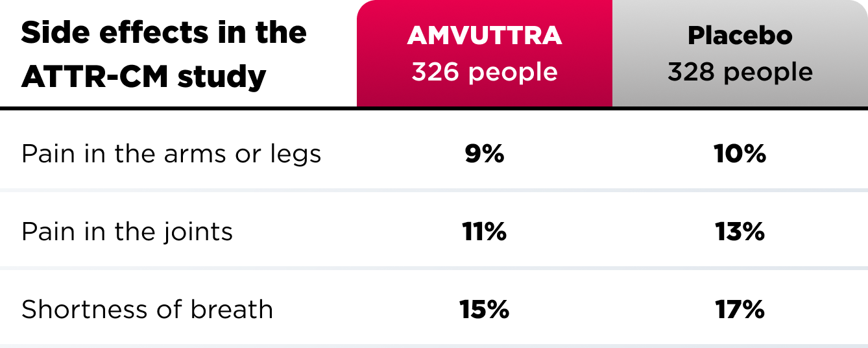This screenshot has width=868, height=348.
Task: Click the bottom border under Shortness of breath
Action: [x=433, y=345]
